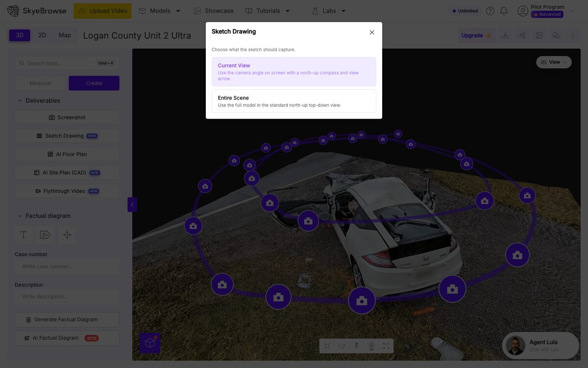Image resolution: width=588 pixels, height=368 pixels.
Task: Click the fit-to-frame icon in the viewer toolbar
Action: 327,346
